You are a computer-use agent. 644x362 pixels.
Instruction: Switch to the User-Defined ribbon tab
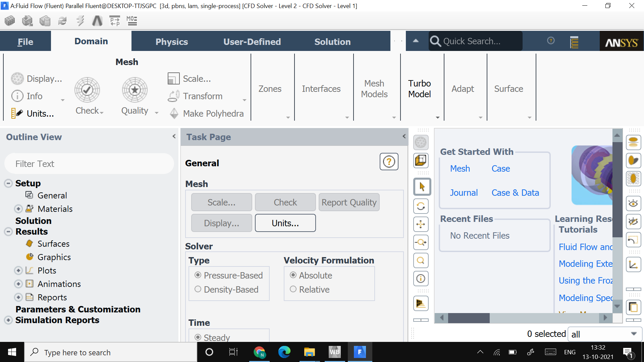point(252,42)
